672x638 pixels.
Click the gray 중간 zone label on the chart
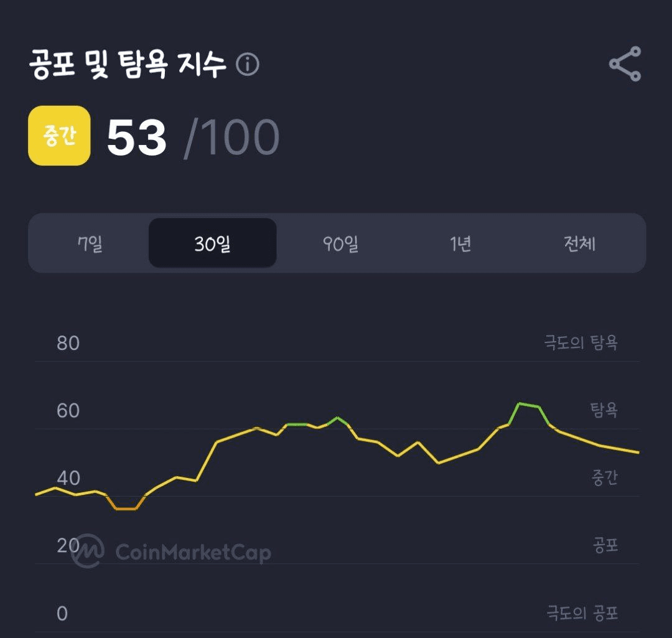coord(604,477)
